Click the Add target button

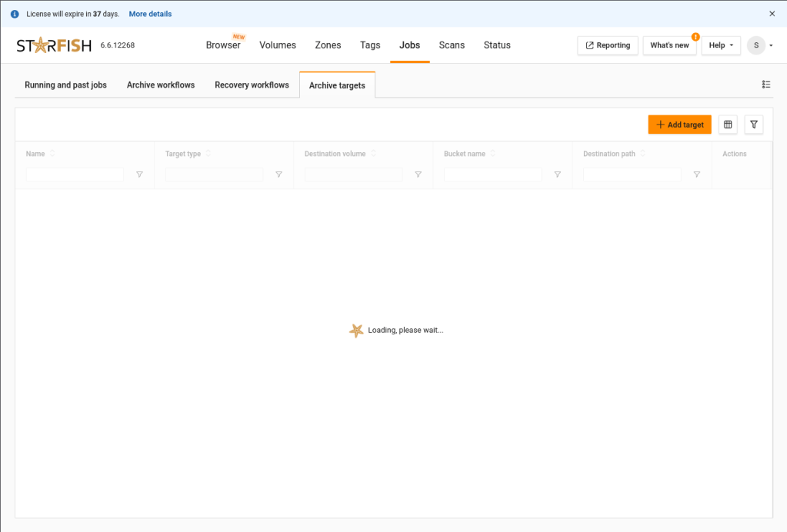point(679,125)
